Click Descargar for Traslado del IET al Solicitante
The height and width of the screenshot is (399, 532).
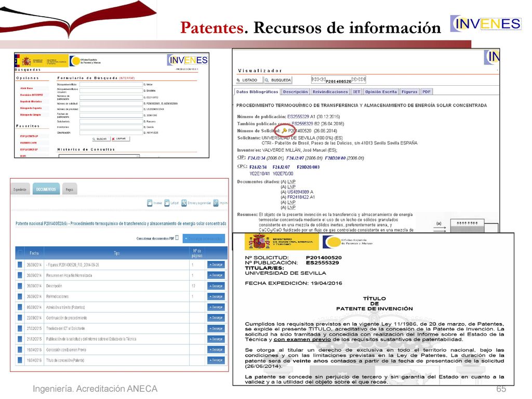coord(216,328)
